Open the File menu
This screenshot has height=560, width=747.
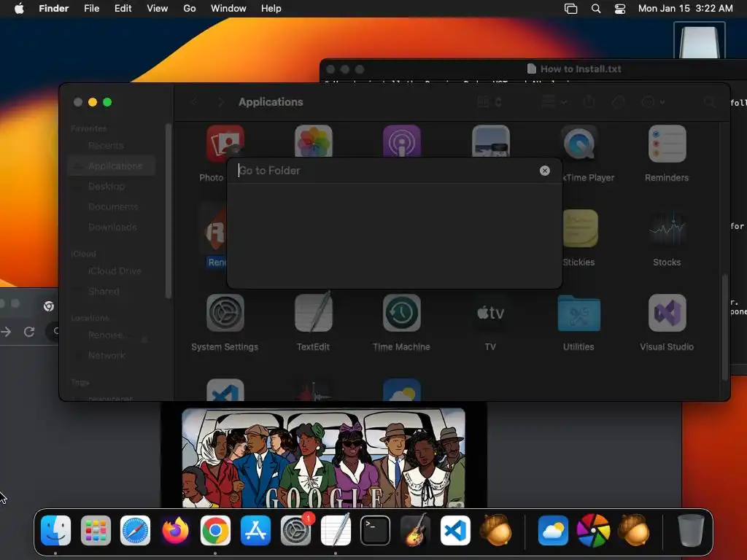pos(91,9)
